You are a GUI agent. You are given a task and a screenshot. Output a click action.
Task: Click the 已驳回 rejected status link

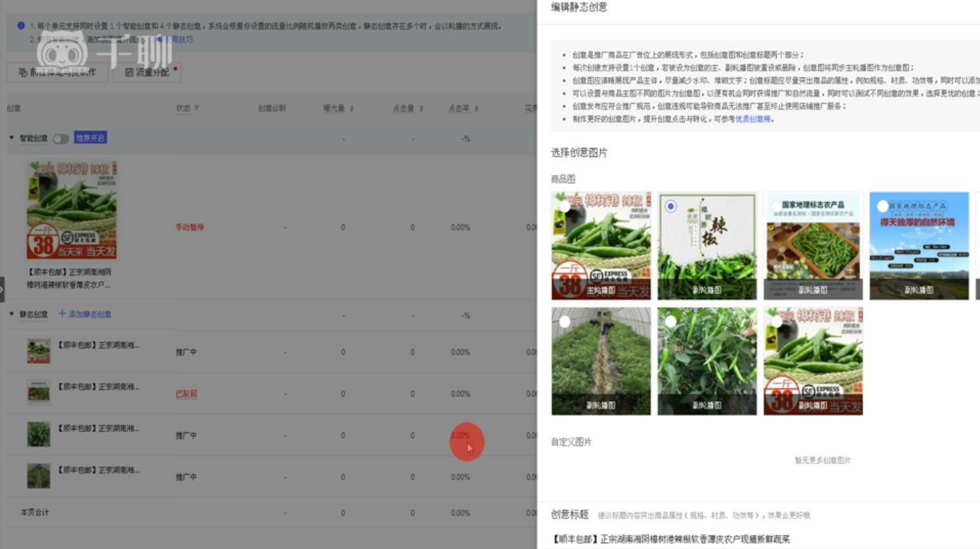(x=186, y=394)
